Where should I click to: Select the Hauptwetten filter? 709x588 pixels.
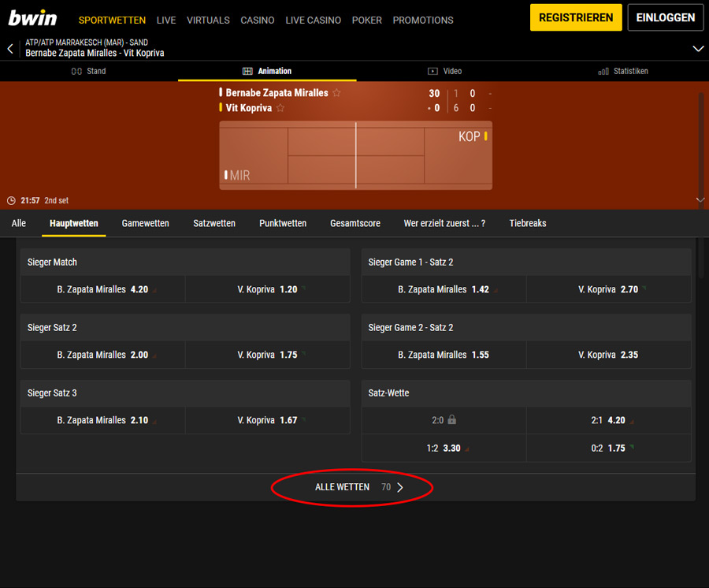pos(74,223)
